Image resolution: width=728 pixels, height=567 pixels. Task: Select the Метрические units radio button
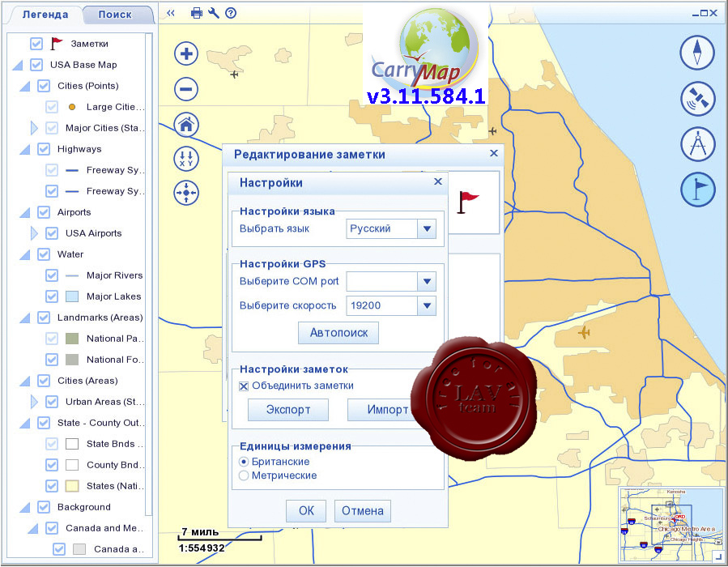pos(244,475)
